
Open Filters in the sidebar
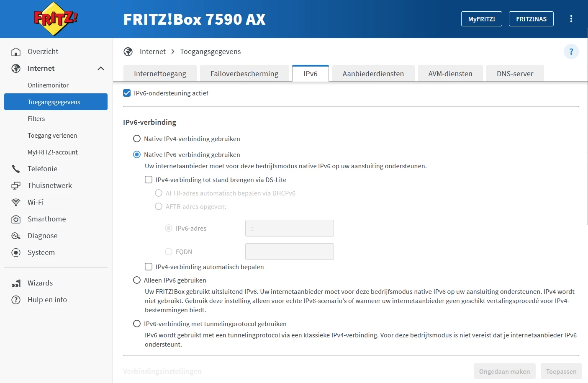point(56,118)
